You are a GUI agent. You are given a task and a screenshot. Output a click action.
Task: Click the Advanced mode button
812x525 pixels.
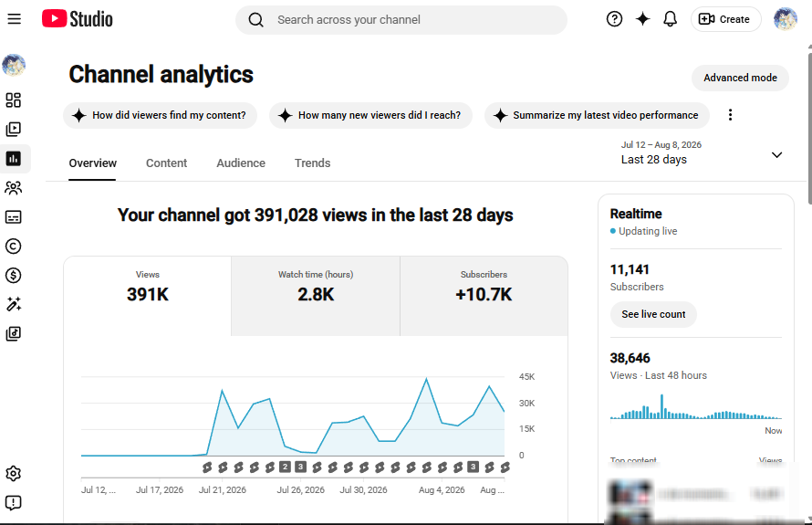(740, 78)
